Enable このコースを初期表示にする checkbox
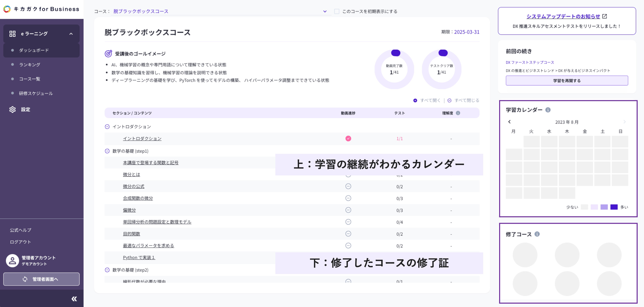 337,12
